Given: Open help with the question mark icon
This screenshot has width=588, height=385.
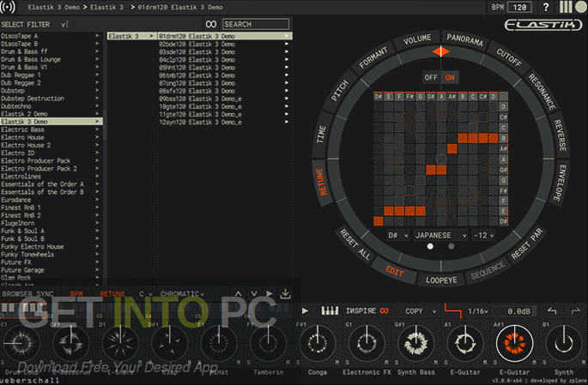Looking at the screenshot, I should point(546,7).
